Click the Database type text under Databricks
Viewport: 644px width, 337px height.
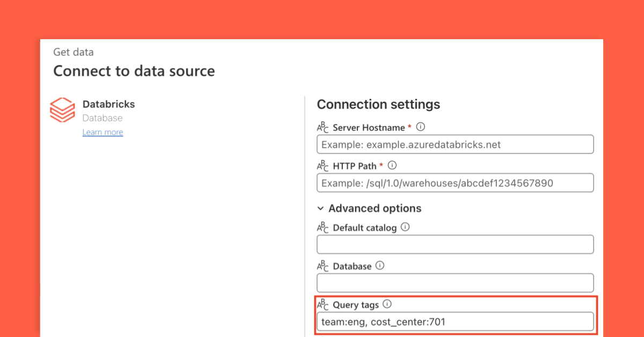pyautogui.click(x=103, y=118)
